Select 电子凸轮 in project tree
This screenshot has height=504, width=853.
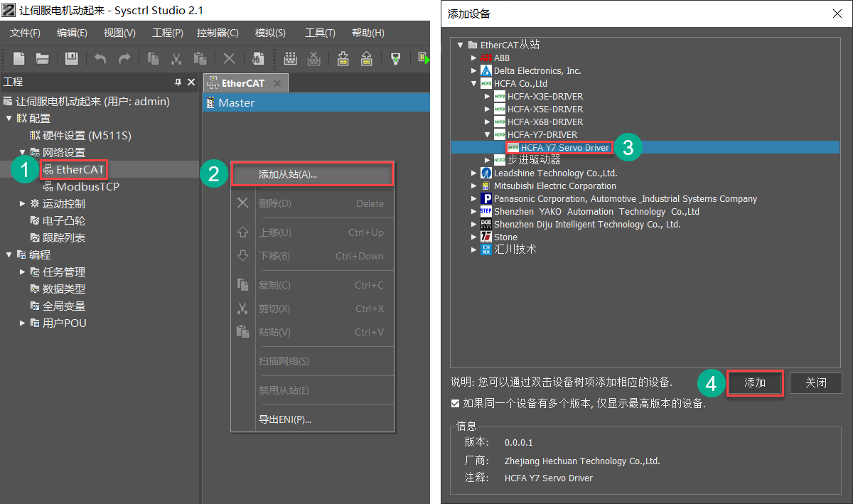pos(58,220)
